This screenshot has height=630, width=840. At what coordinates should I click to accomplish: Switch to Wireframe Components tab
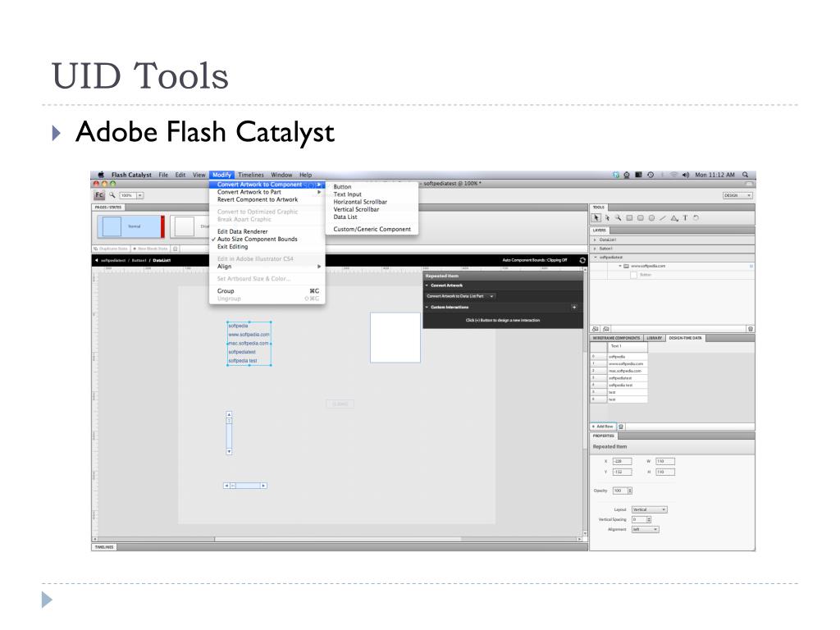616,338
